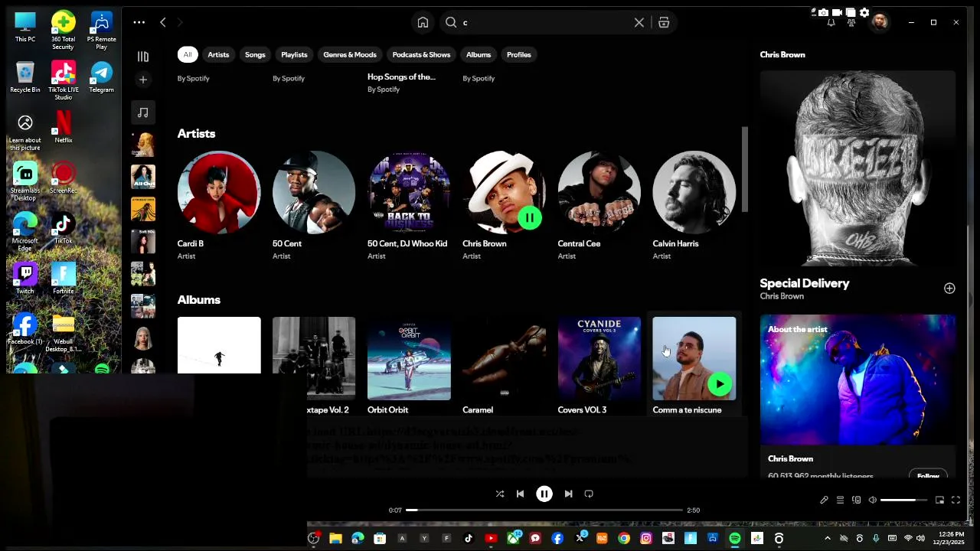Open the taskbar clock and date
980x551 pixels.
[x=950, y=538]
